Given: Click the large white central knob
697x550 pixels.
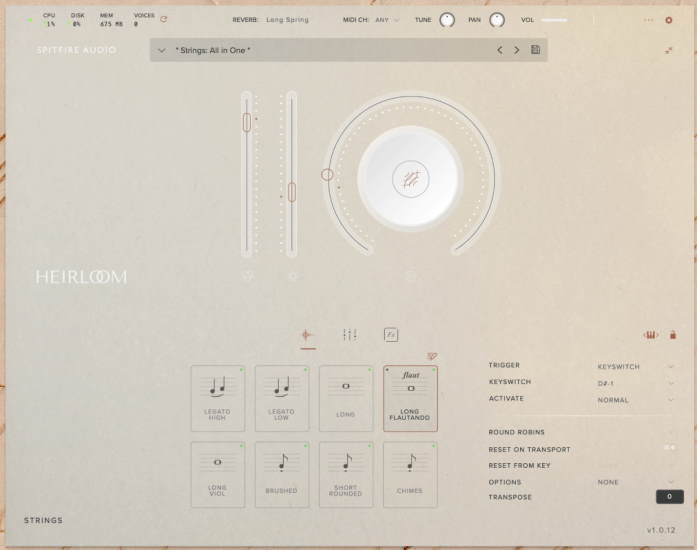Looking at the screenshot, I should pos(410,178).
